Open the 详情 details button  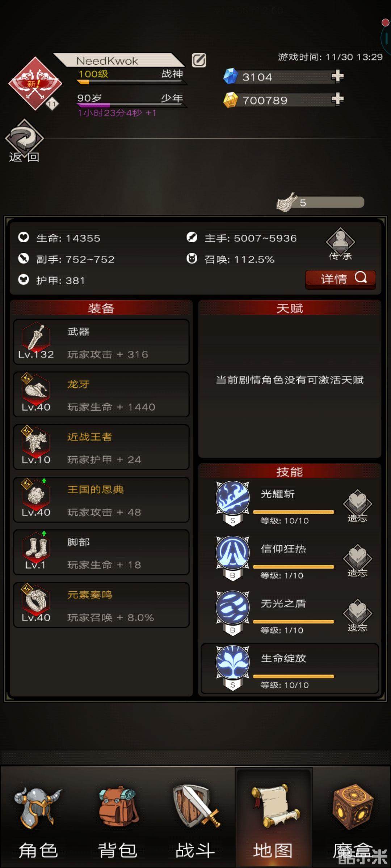(340, 279)
